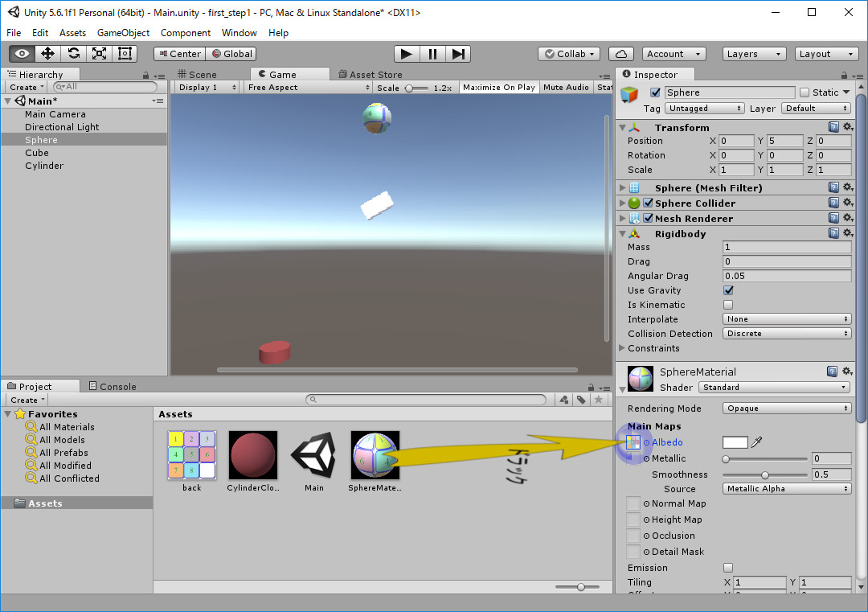Pick Albedo color with eyedropper
Viewport: 868px width, 612px height.
tap(756, 442)
